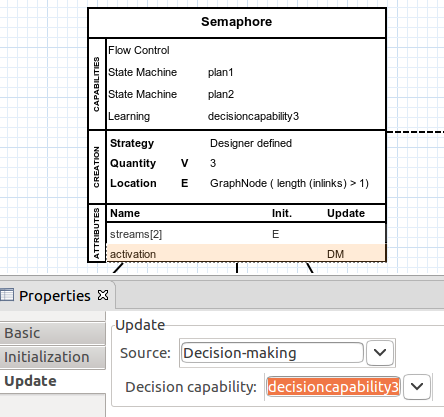This screenshot has width=444, height=417.
Task: Switch to the Initialization tab
Action: click(53, 357)
